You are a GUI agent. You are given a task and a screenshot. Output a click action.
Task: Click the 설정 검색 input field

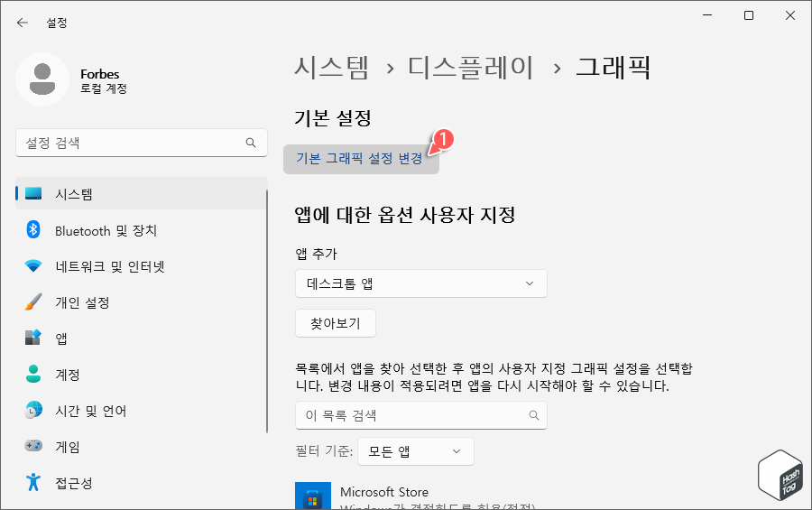[142, 143]
